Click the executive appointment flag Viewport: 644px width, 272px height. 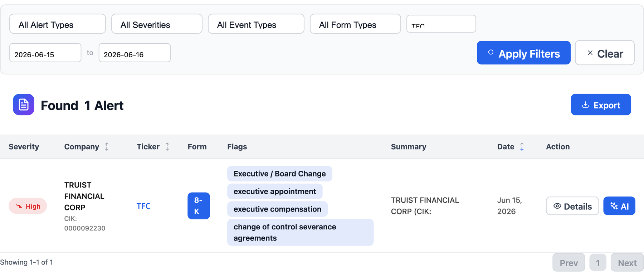(275, 191)
